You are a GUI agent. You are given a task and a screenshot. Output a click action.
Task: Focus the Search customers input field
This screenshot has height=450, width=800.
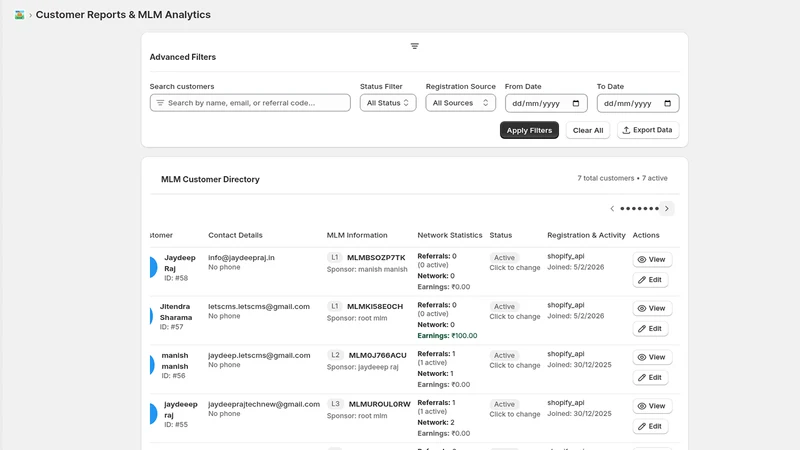pyautogui.click(x=250, y=103)
